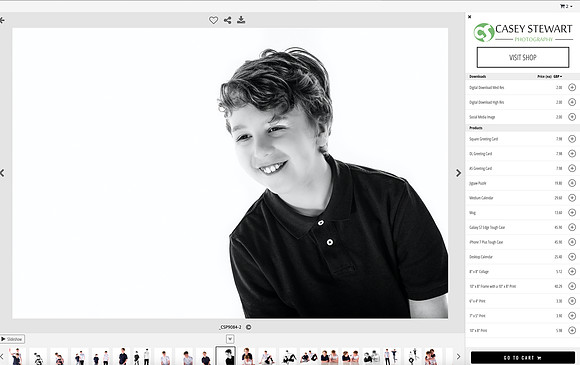Show the next photo with right chevron
This screenshot has width=580, height=365.
(458, 173)
